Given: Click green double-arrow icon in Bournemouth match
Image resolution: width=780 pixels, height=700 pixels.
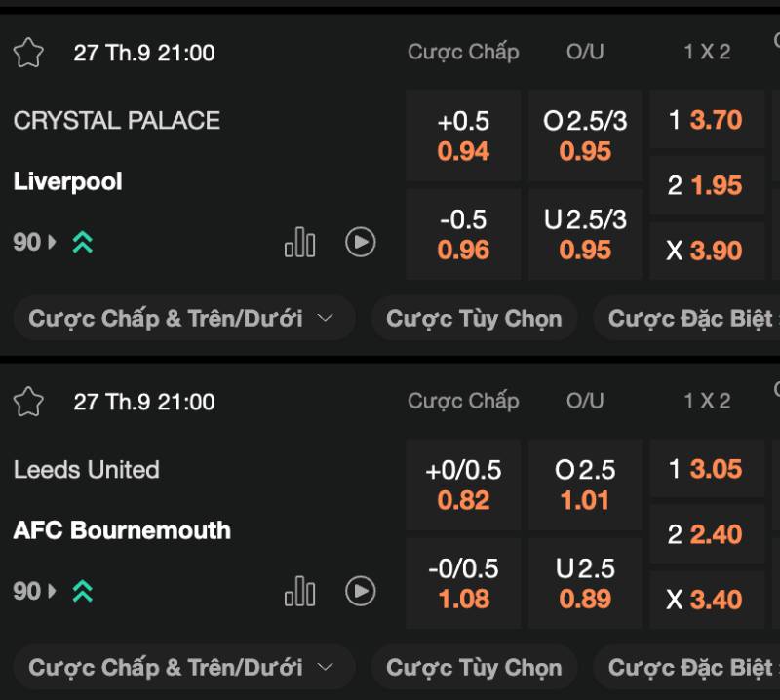Looking at the screenshot, I should (83, 591).
